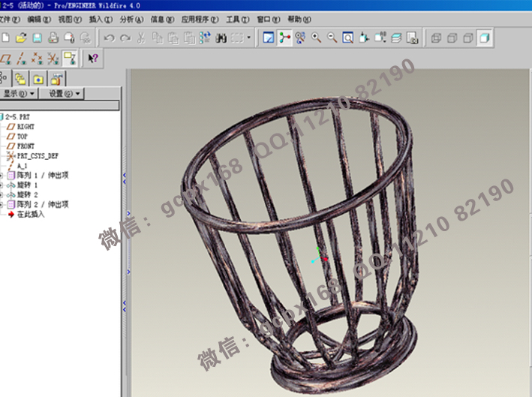Open the 设置 dropdown in model tree
Image resolution: width=532 pixels, height=397 pixels.
(x=65, y=94)
